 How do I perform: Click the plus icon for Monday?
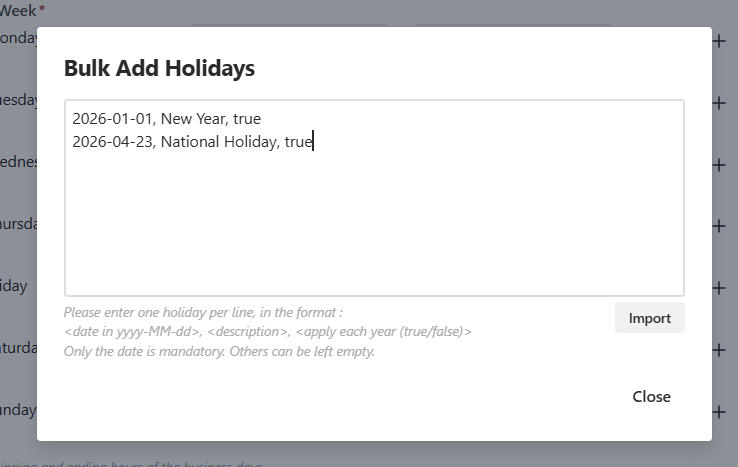click(719, 41)
